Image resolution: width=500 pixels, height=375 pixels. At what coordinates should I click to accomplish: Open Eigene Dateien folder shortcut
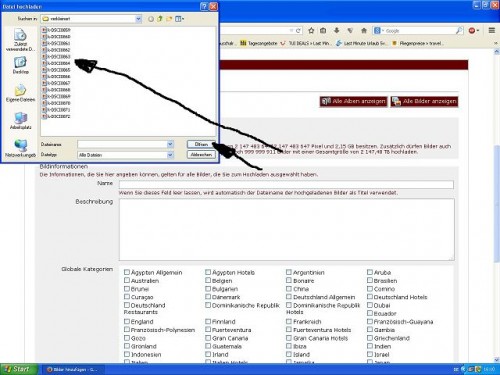(x=20, y=93)
